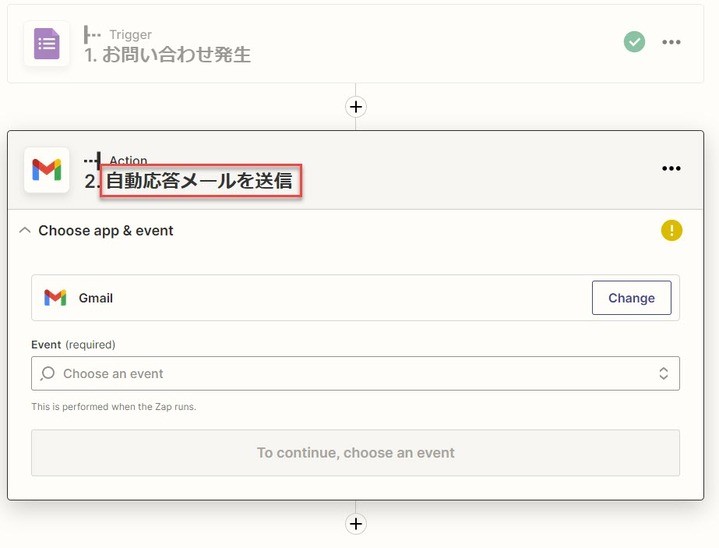Click To continue, choose an event button
719x548 pixels.
pyautogui.click(x=355, y=453)
